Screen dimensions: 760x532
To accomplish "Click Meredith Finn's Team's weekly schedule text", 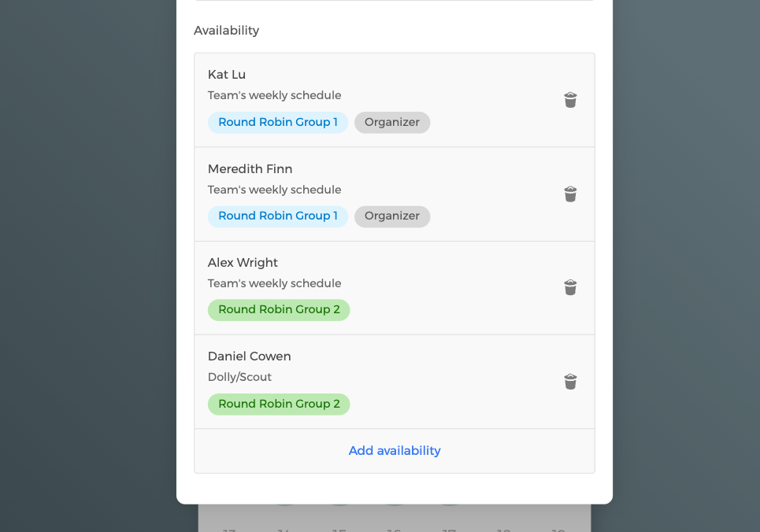I will (274, 190).
